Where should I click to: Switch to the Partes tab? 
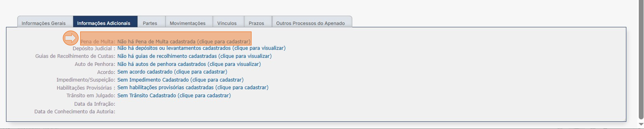pos(150,23)
